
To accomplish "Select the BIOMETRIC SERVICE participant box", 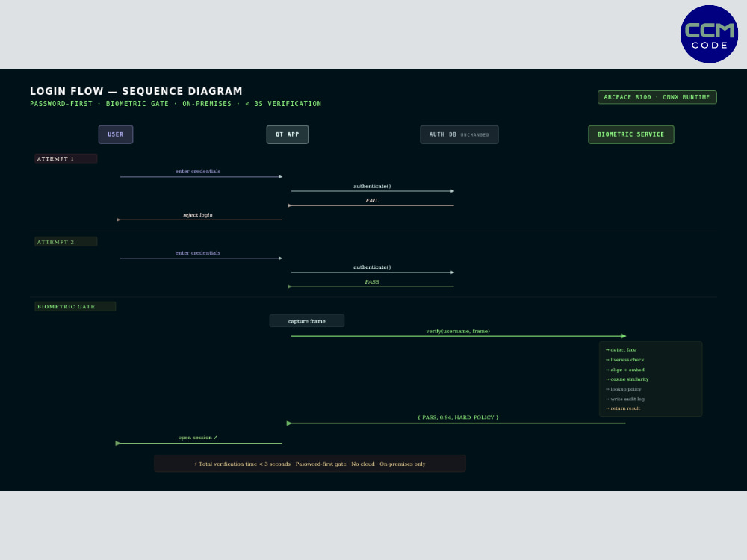I will 630,134.
